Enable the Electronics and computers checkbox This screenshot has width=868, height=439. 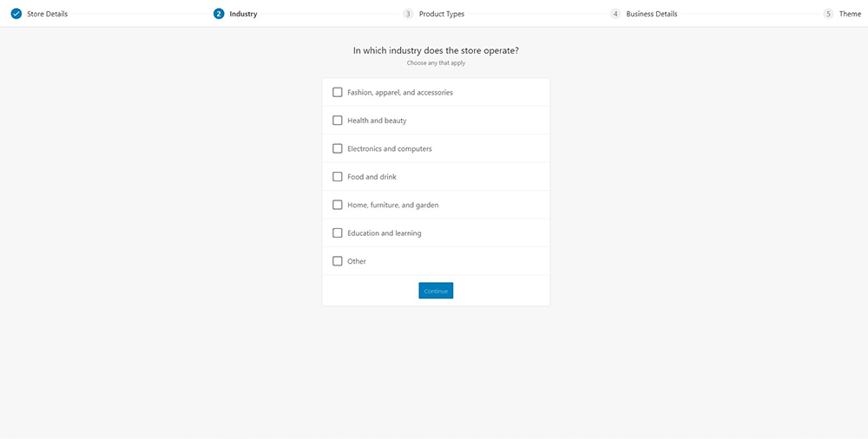[338, 148]
